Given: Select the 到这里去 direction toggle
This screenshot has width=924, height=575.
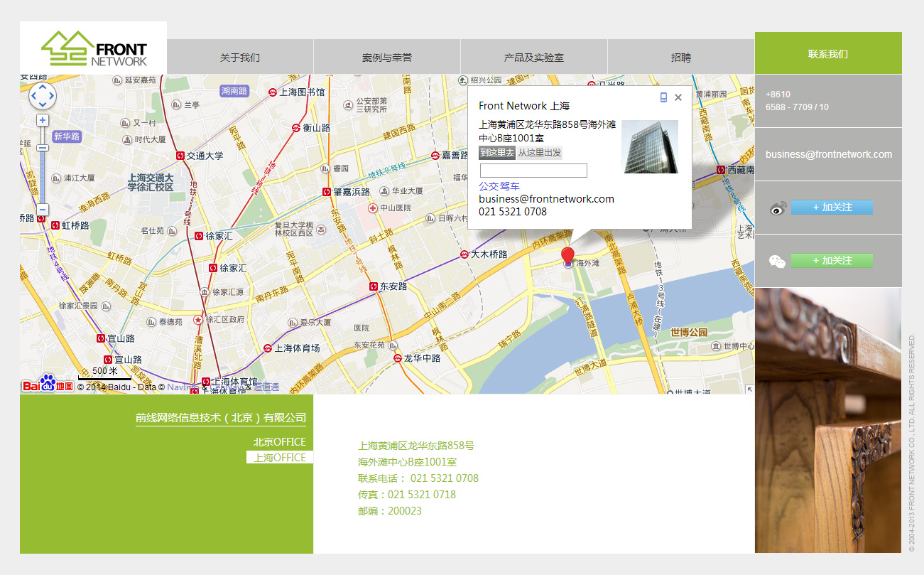Looking at the screenshot, I should [x=496, y=153].
